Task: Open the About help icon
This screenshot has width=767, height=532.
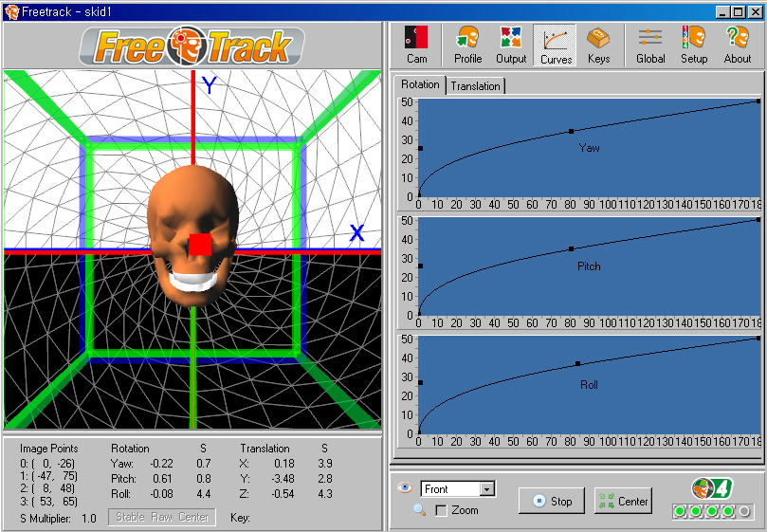Action: [737, 45]
